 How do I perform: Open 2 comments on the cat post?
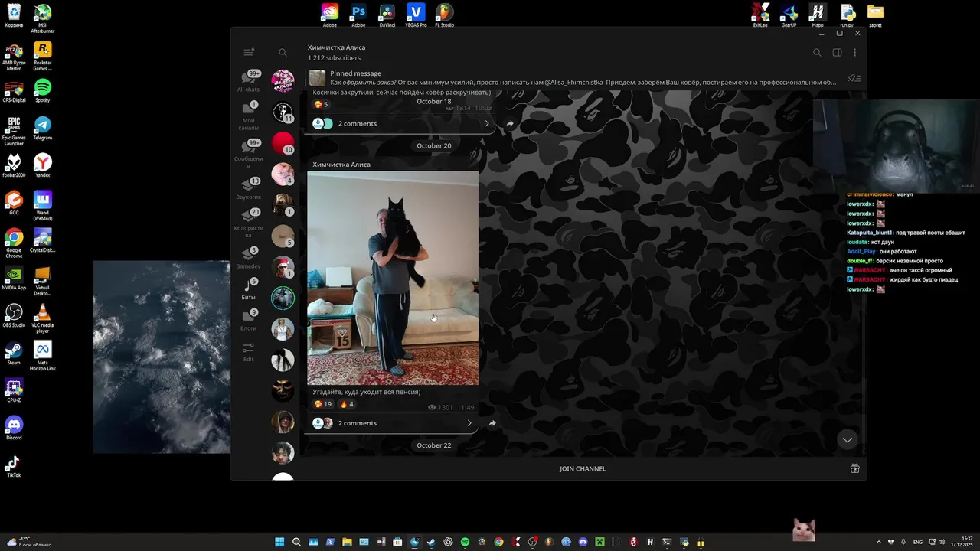(x=392, y=423)
